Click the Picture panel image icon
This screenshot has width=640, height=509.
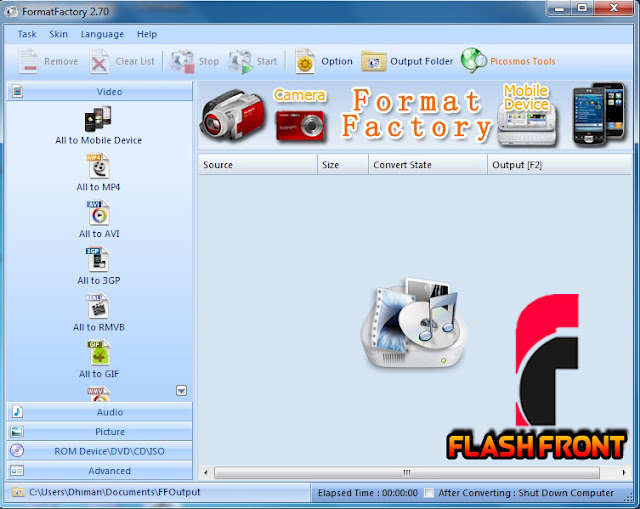(17, 431)
